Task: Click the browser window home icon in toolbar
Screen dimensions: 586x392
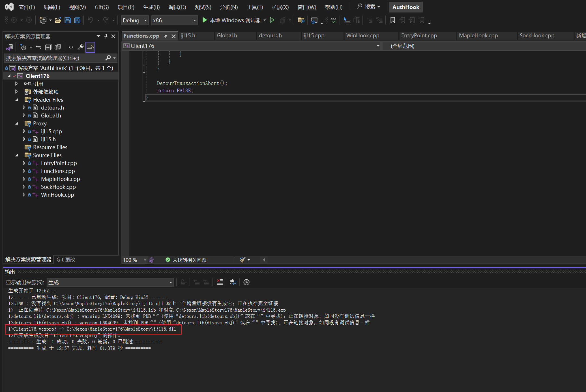Action: tap(314, 20)
